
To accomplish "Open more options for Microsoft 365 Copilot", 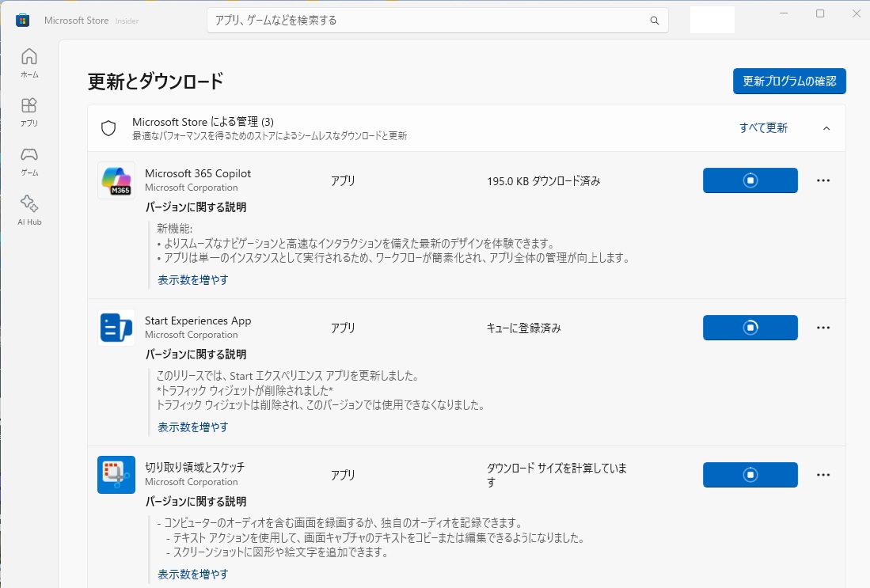I will [823, 180].
